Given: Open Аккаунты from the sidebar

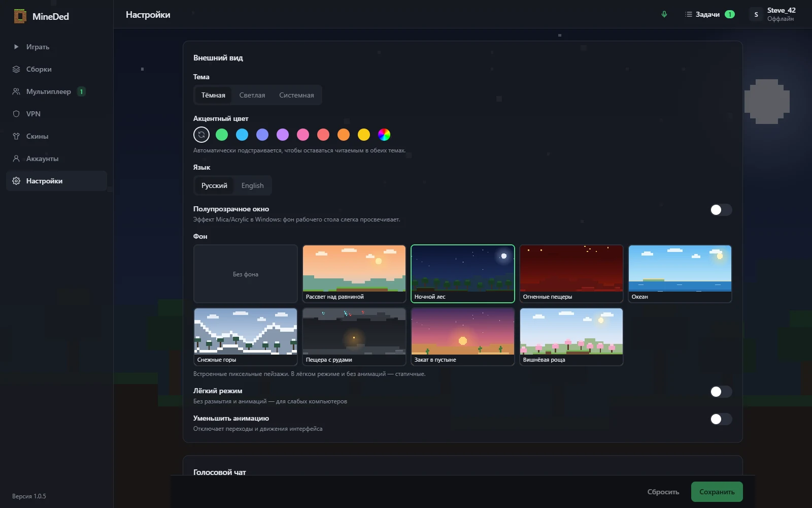Looking at the screenshot, I should point(56,158).
